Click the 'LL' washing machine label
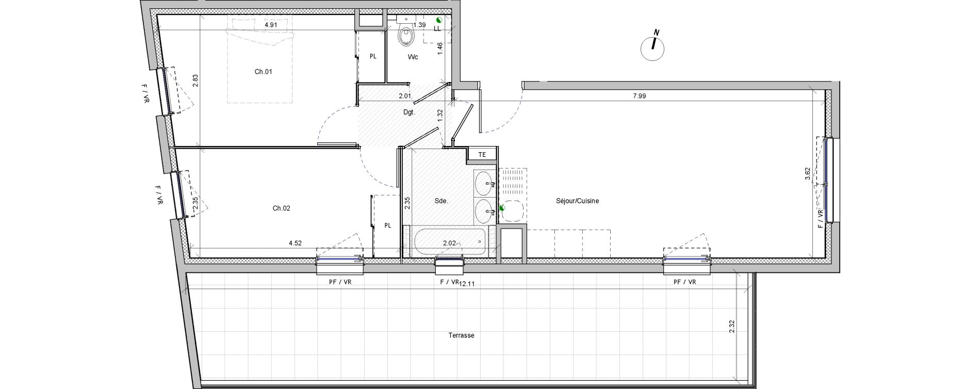The image size is (980, 389). [x=437, y=29]
